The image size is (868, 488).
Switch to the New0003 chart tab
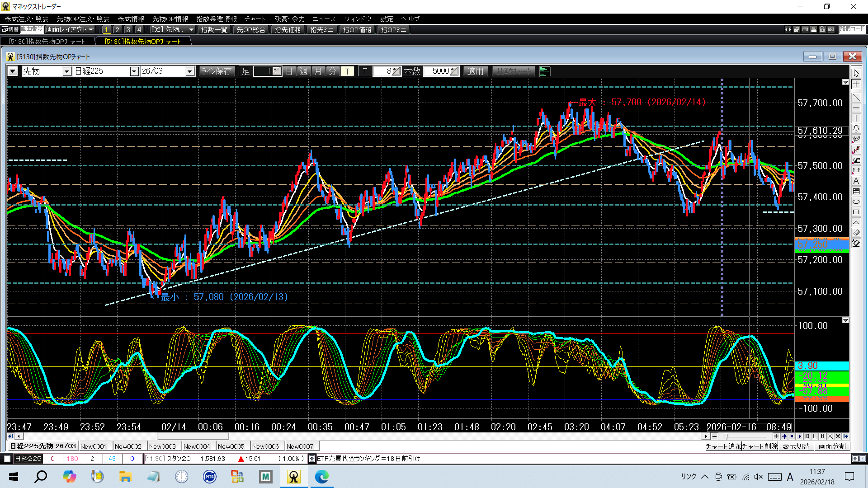[162, 446]
